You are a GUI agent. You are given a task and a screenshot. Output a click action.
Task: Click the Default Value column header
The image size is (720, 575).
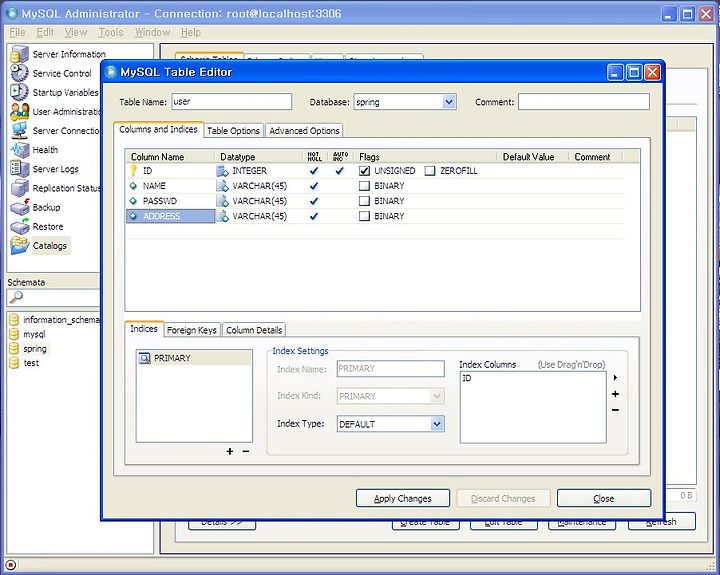529,157
